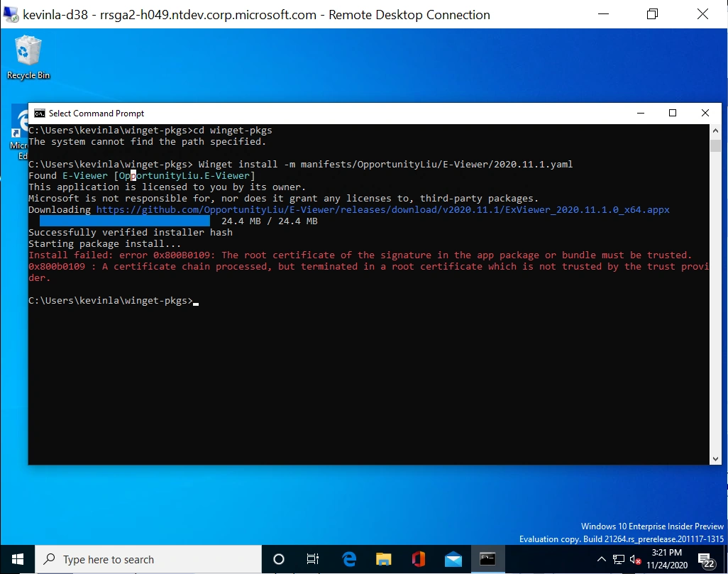This screenshot has width=728, height=574.
Task: Select the Command Prompt taskbar icon
Action: [x=487, y=559]
